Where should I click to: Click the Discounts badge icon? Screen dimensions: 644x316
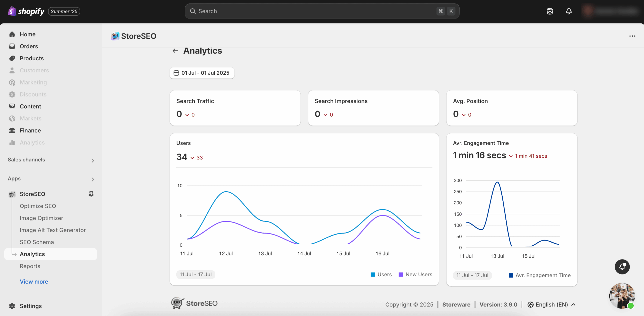point(12,95)
